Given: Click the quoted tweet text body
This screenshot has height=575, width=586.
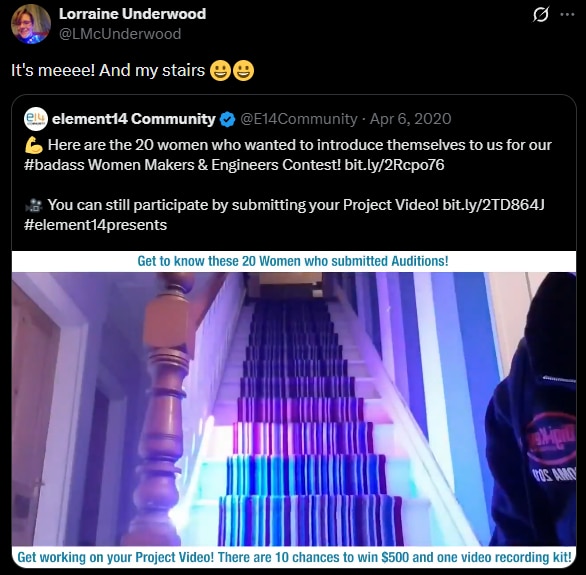Looking at the screenshot, I should pyautogui.click(x=288, y=185).
